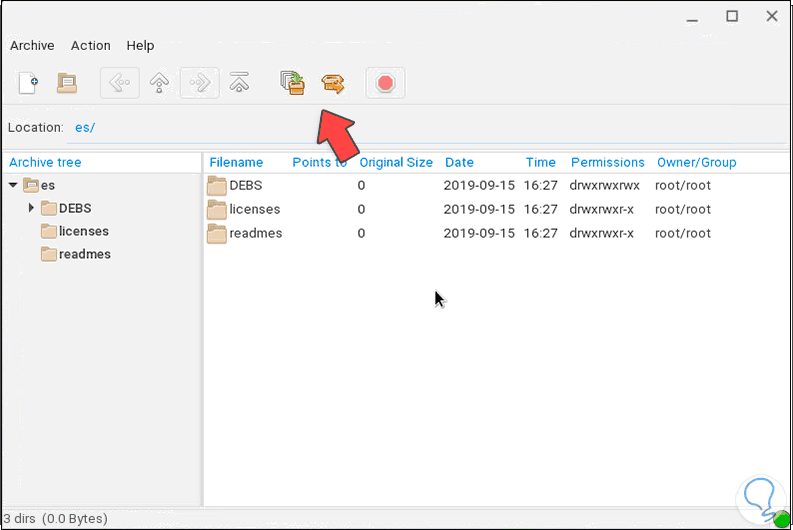Go back using the toolbar arrow
Screen dimensions: 793x530
pos(120,83)
